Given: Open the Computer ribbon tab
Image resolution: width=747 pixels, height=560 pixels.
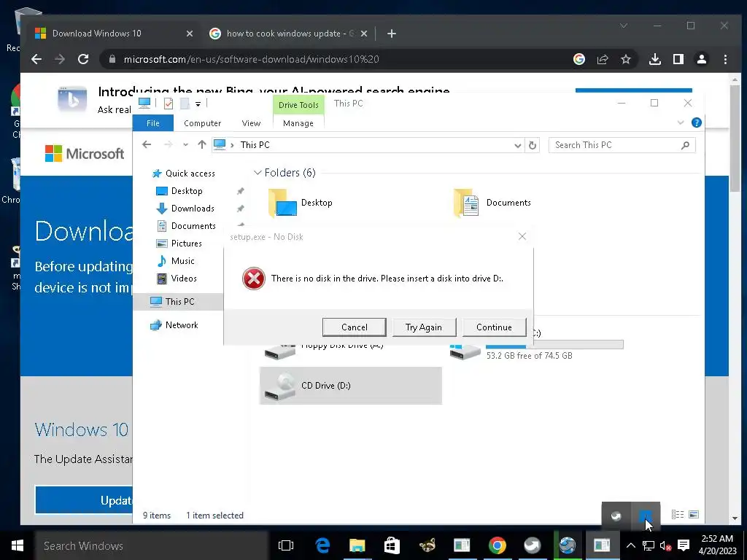Looking at the screenshot, I should (203, 123).
